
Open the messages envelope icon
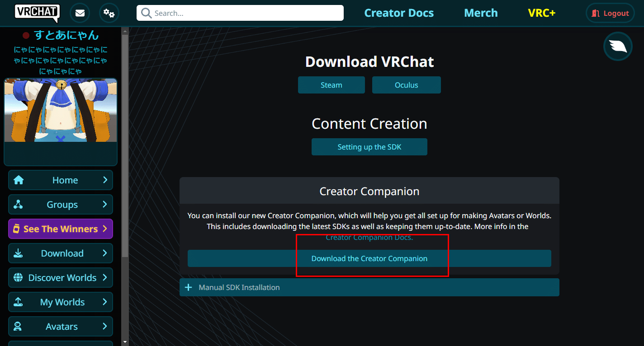click(x=80, y=13)
